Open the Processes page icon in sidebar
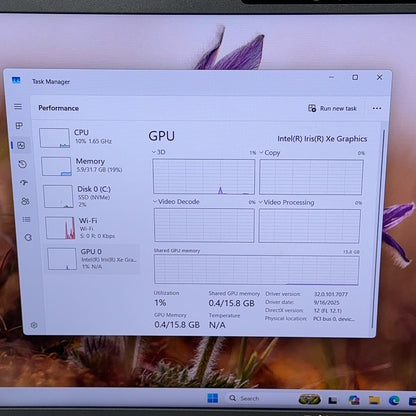Screen dimensions: 416x416 click(19, 126)
